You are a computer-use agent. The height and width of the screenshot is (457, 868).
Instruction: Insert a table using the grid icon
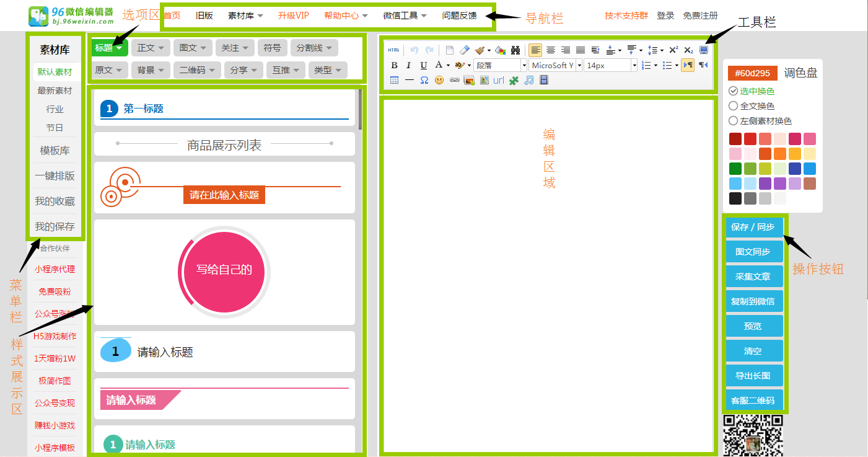[x=394, y=80]
